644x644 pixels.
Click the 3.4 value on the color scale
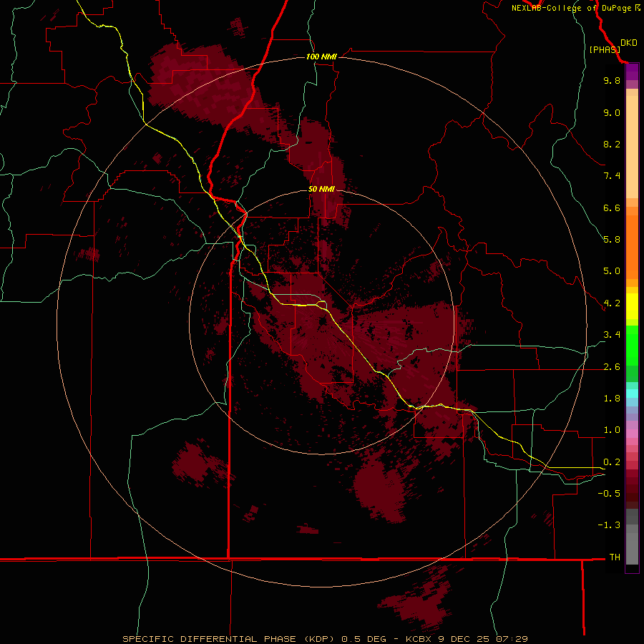(612, 335)
